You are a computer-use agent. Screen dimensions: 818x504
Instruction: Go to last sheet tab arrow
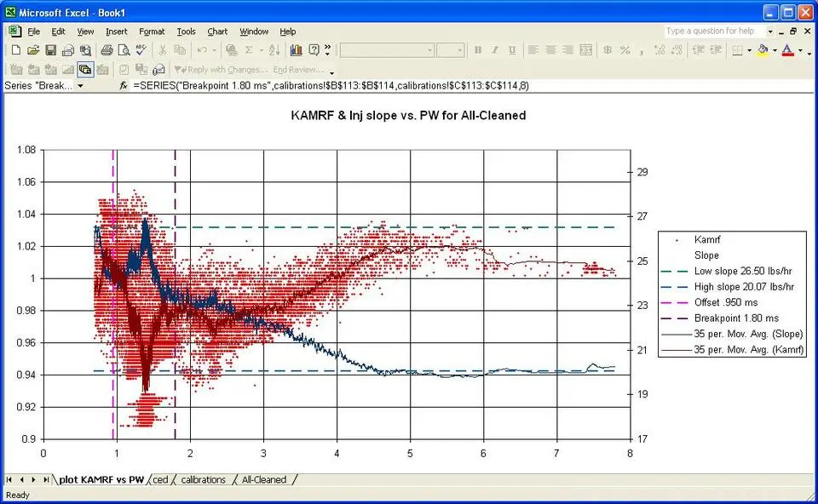coord(46,479)
